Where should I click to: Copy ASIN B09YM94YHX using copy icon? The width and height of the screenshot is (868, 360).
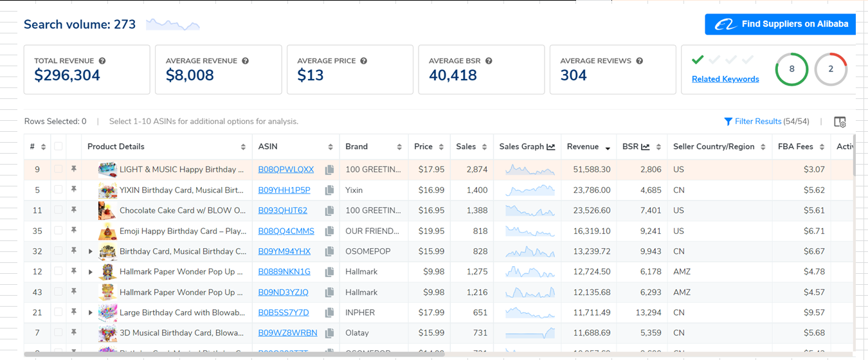(329, 252)
